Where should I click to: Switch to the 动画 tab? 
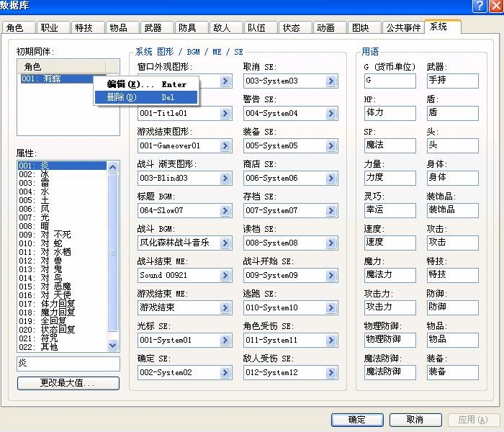[x=330, y=27]
